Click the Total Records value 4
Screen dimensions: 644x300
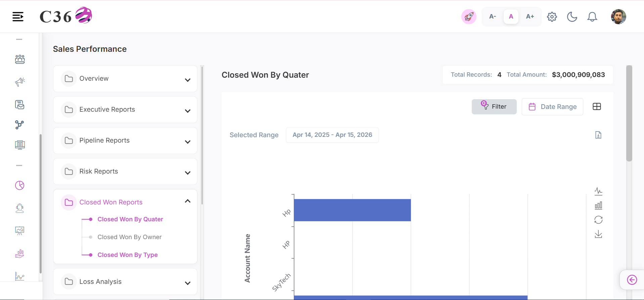pos(499,75)
